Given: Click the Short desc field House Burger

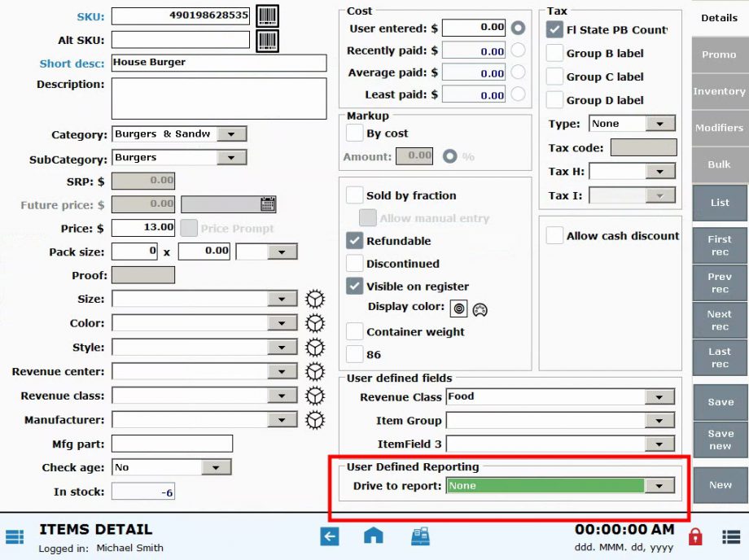Looking at the screenshot, I should [219, 63].
